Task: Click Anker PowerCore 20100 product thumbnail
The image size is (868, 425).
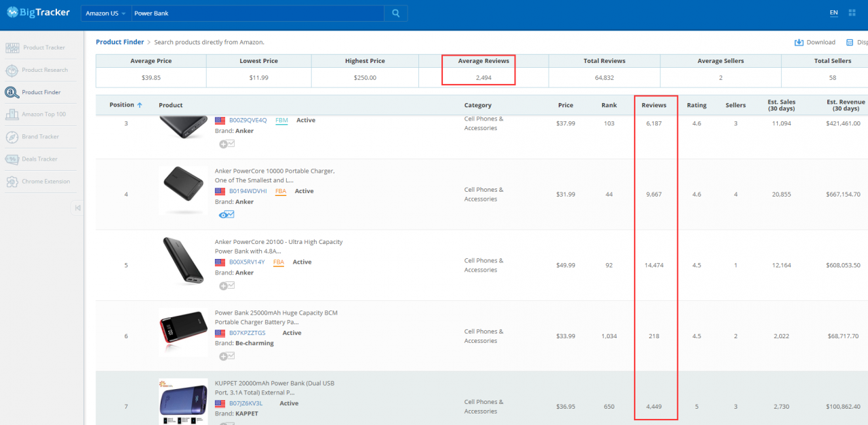Action: tap(183, 262)
